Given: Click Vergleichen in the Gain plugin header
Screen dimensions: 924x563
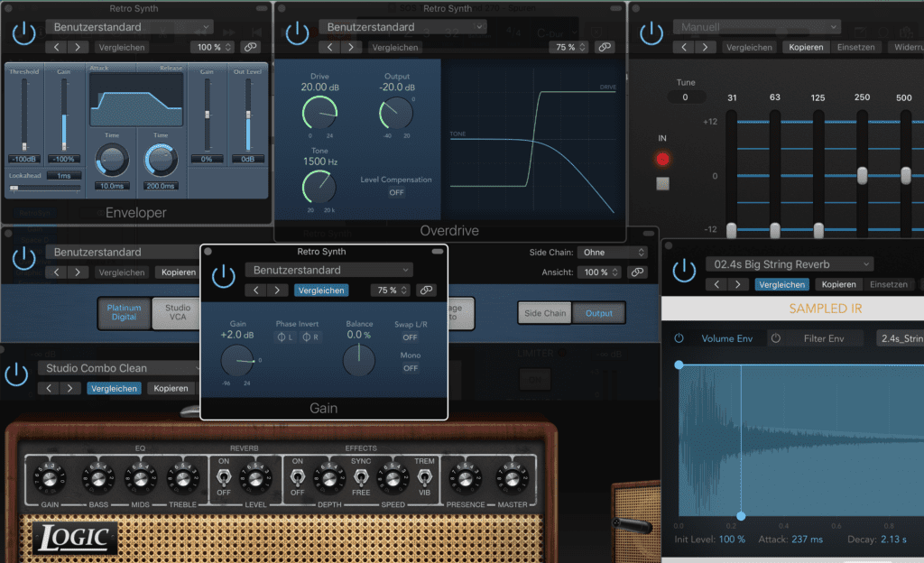Looking at the screenshot, I should (321, 290).
